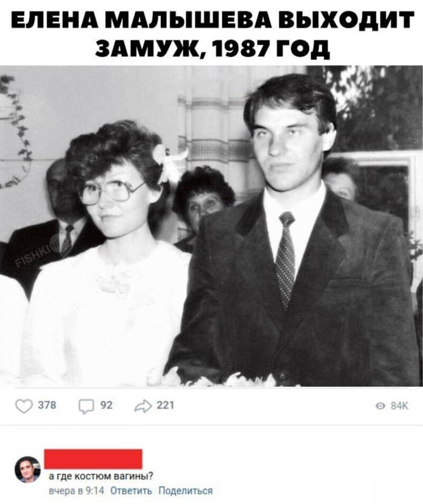
Task: Click the 378 likes counter
Action: (x=47, y=405)
